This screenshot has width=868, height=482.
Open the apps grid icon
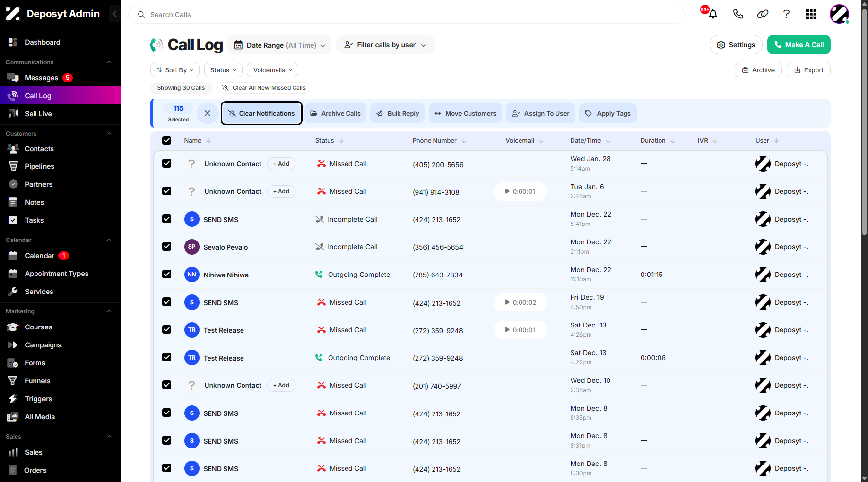coord(811,14)
